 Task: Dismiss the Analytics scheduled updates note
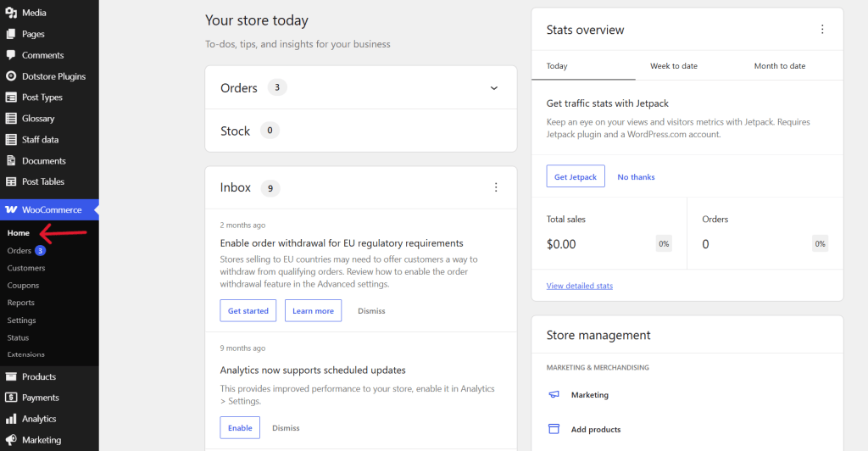coord(286,428)
